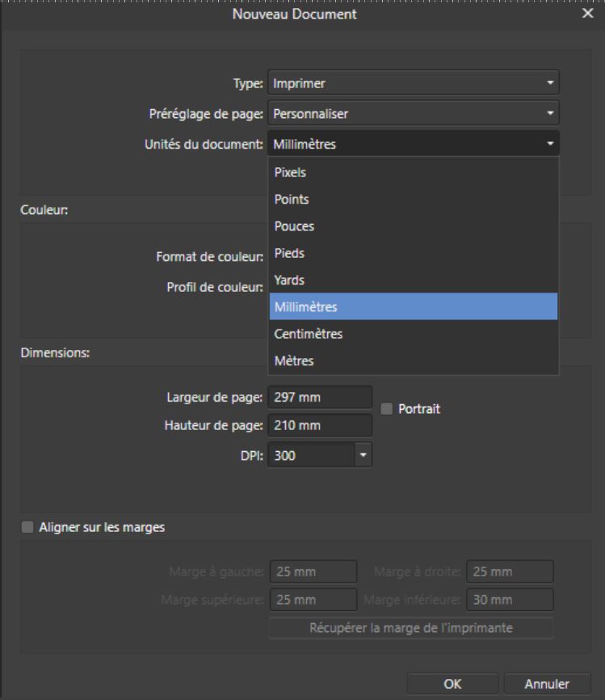Screen dimensions: 605x700
Task: Click the Couleur section heading
Action: click(x=44, y=210)
